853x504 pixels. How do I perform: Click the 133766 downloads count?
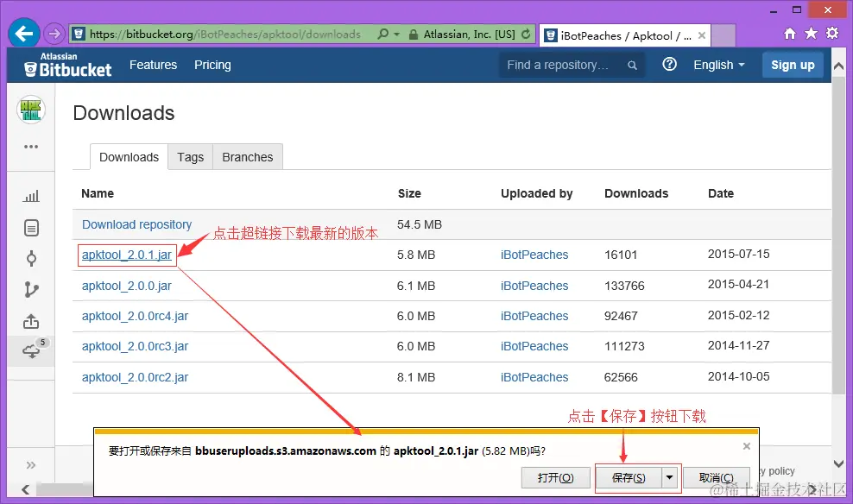[x=624, y=286]
